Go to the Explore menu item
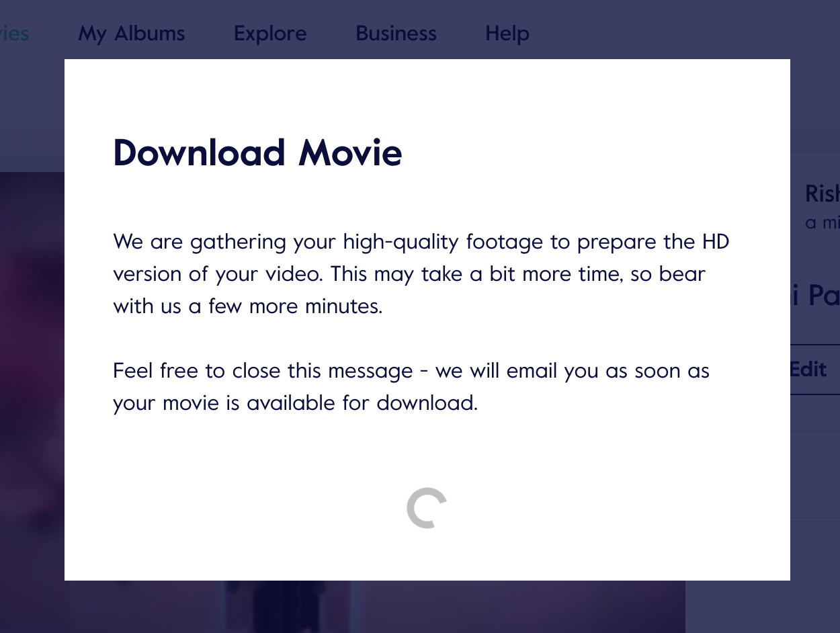Image resolution: width=840 pixels, height=633 pixels. tap(270, 34)
